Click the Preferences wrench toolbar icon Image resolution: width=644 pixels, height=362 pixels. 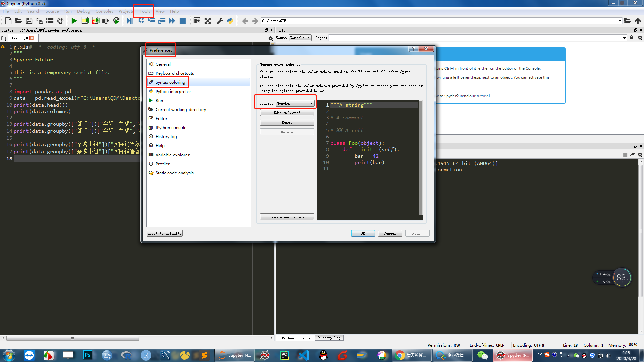(220, 21)
